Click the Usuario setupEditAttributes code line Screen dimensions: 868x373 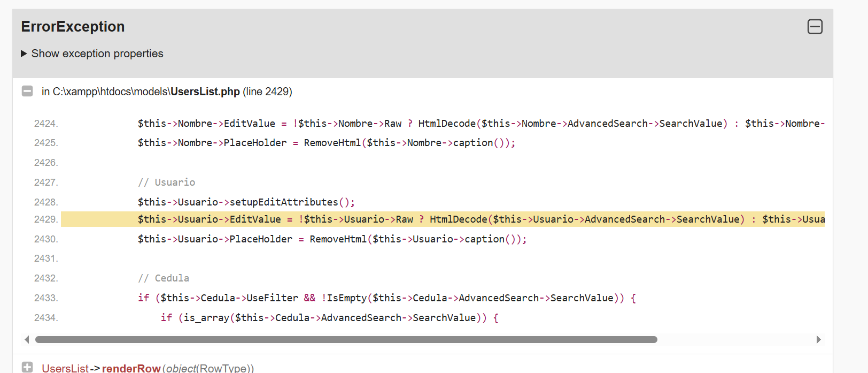(x=246, y=202)
